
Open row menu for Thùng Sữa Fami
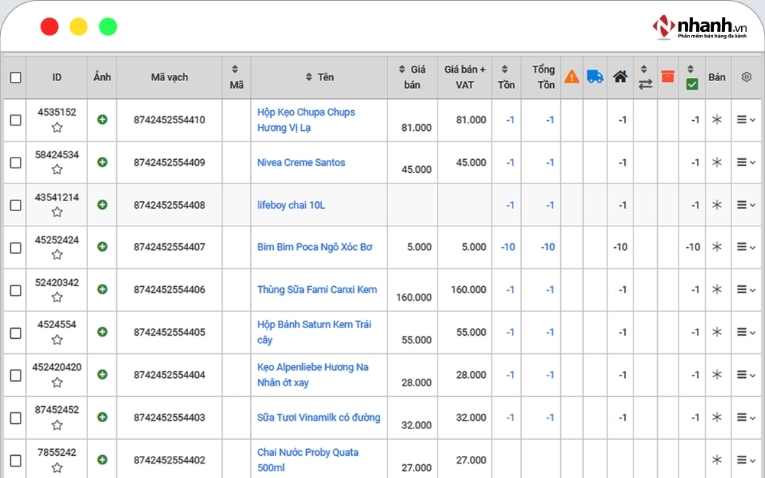click(745, 290)
